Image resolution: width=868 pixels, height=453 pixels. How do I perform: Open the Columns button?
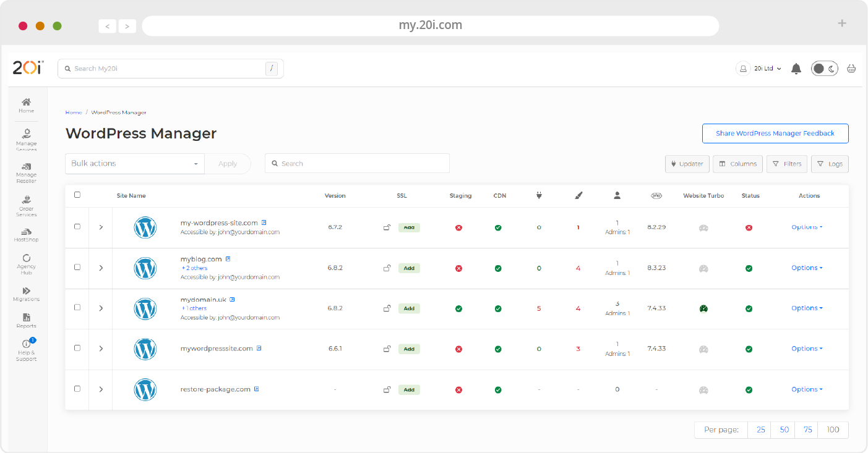(x=737, y=164)
